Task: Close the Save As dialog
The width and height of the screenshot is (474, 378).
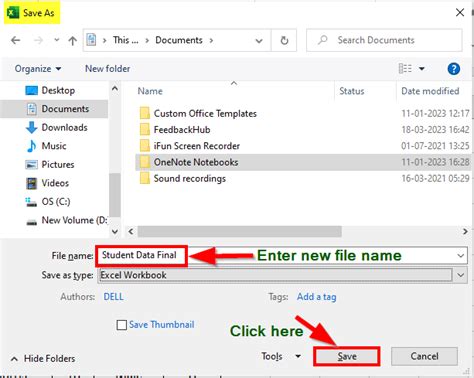Action: [x=460, y=13]
